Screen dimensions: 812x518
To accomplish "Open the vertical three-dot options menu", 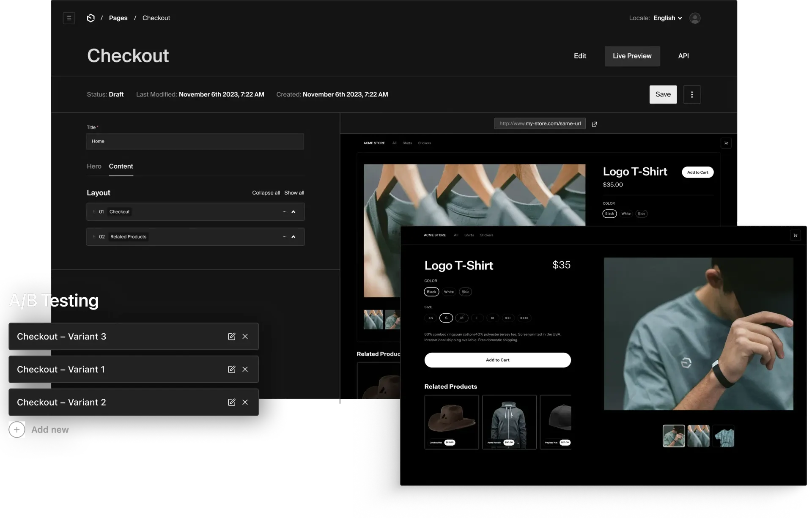I will click(x=692, y=94).
